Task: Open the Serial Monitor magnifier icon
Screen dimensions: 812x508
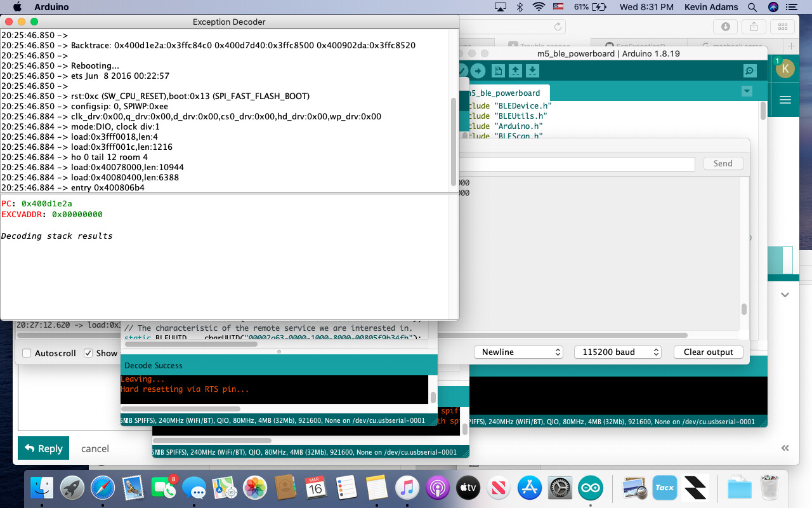Action: click(x=750, y=71)
